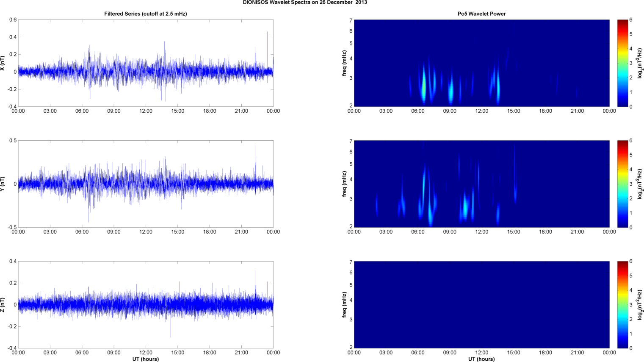
Task: Click the Y (nT) filtered time series plot
Action: point(146,184)
